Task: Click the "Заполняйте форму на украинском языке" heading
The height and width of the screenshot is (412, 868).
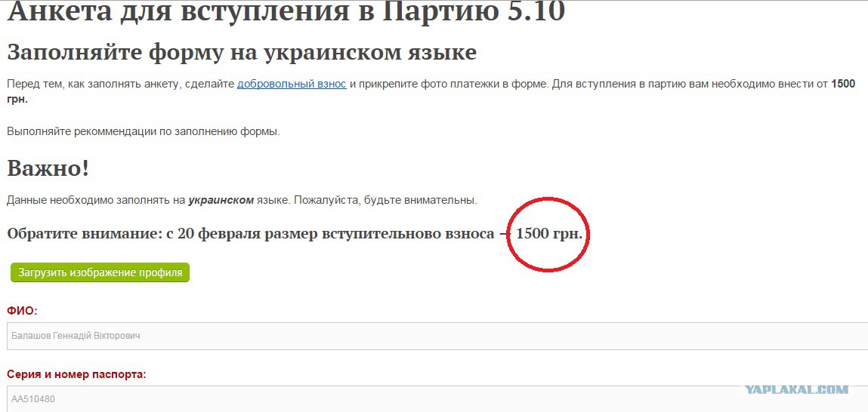Action: [241, 53]
